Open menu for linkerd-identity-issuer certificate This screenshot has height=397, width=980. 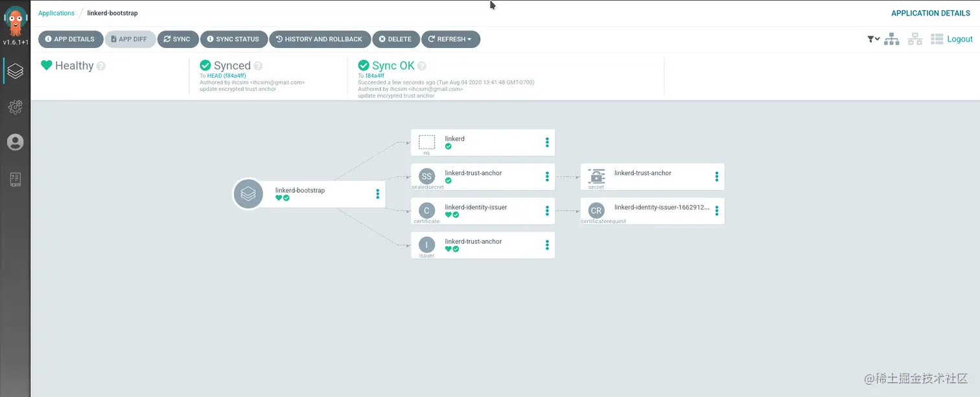click(547, 211)
